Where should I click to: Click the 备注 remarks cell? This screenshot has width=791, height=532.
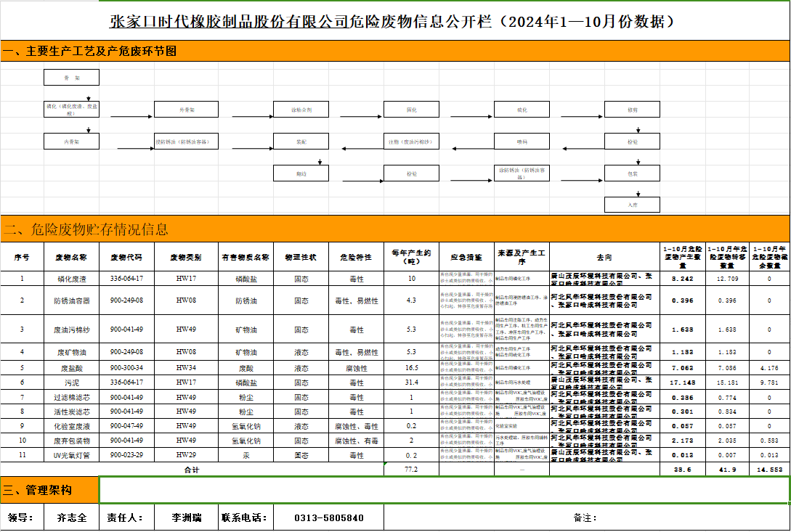coord(586,518)
